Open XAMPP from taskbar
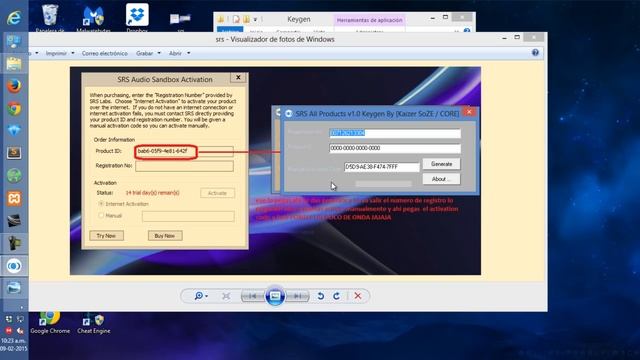This screenshot has height=360, width=640. click(x=14, y=199)
